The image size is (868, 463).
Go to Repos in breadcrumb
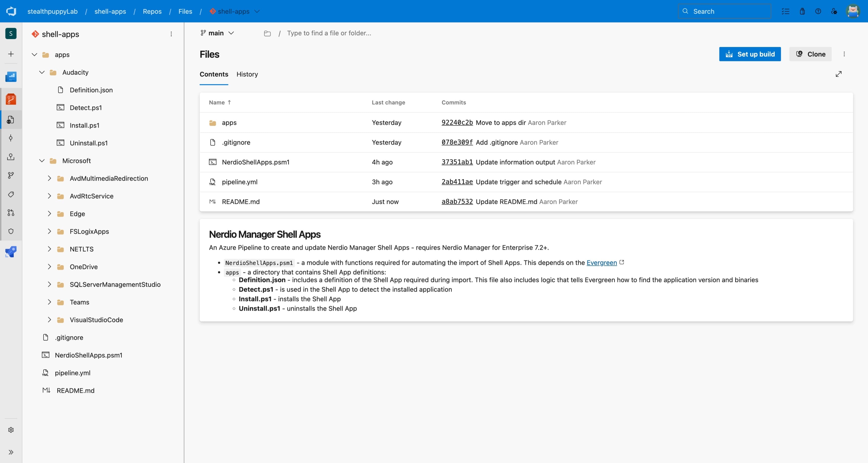point(152,11)
